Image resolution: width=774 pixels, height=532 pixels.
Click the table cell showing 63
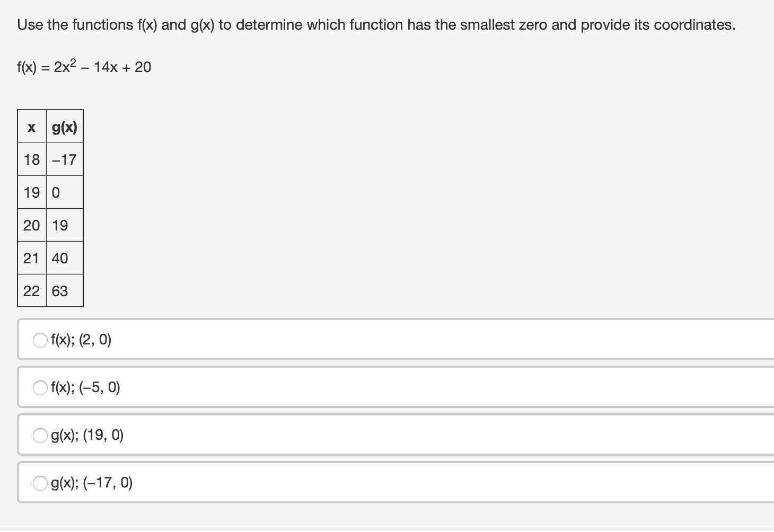tap(65, 291)
